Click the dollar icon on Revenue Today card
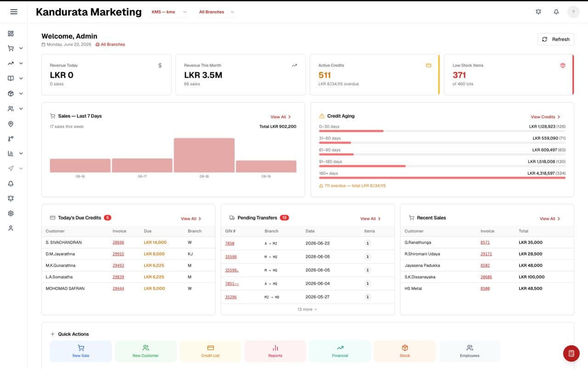Screen dimensions: 588x369 coord(160,65)
